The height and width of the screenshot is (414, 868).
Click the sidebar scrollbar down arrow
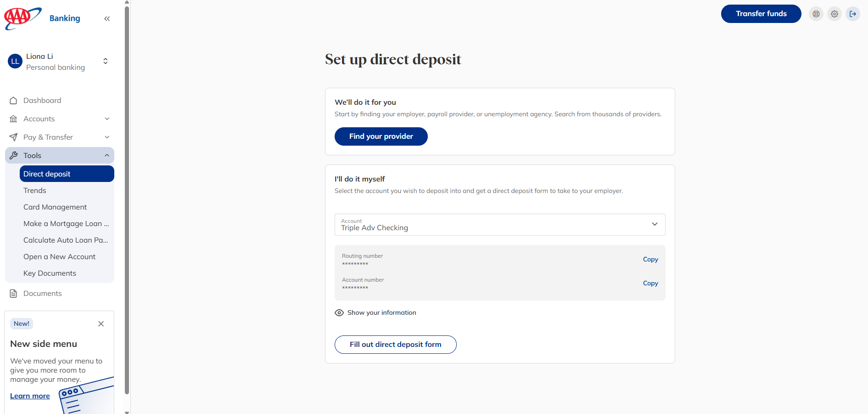pyautogui.click(x=127, y=412)
